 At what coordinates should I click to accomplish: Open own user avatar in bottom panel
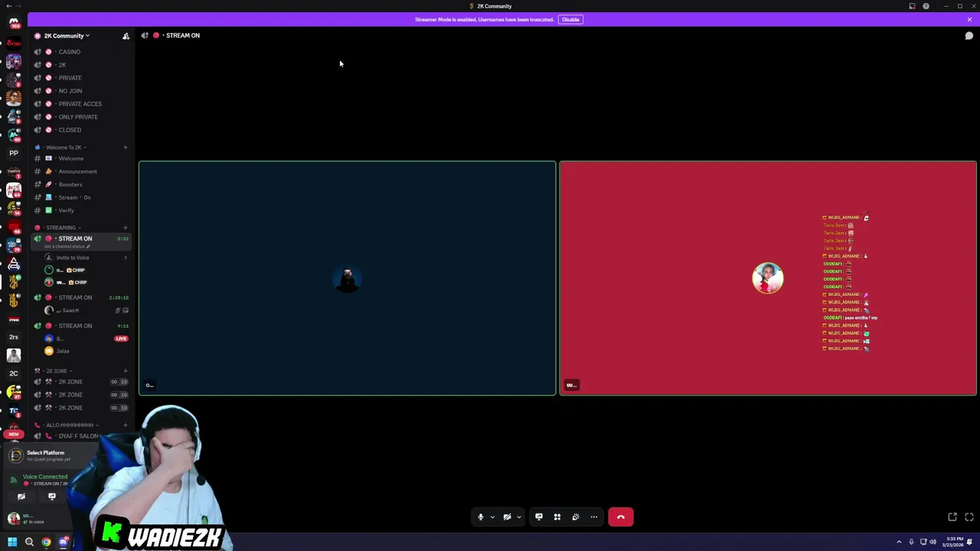14,518
